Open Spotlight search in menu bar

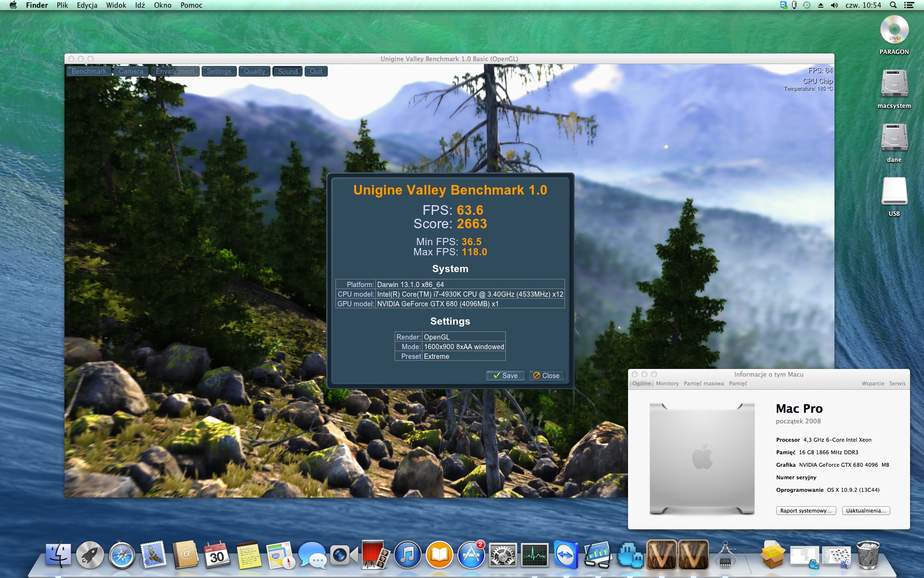[893, 5]
